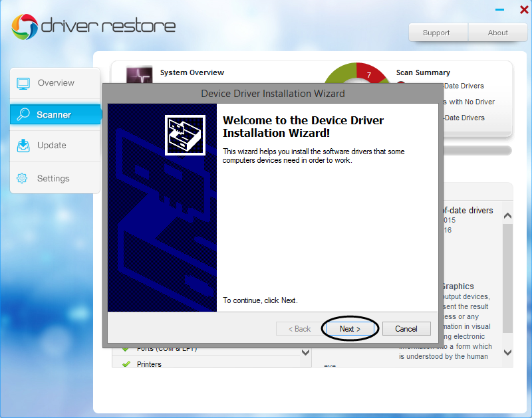Click the Device Driver Installation Wizard title
The image size is (532, 418).
point(273,94)
